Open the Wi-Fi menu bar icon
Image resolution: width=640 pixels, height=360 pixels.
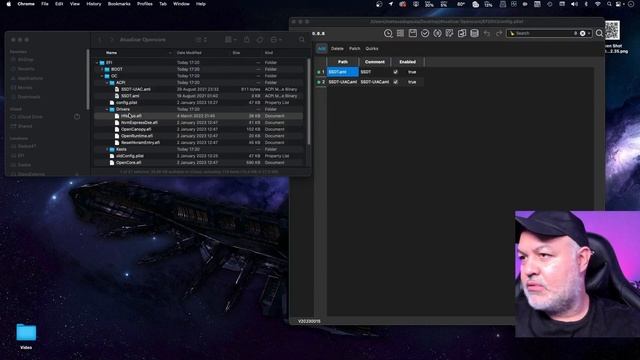pyautogui.click(x=598, y=4)
